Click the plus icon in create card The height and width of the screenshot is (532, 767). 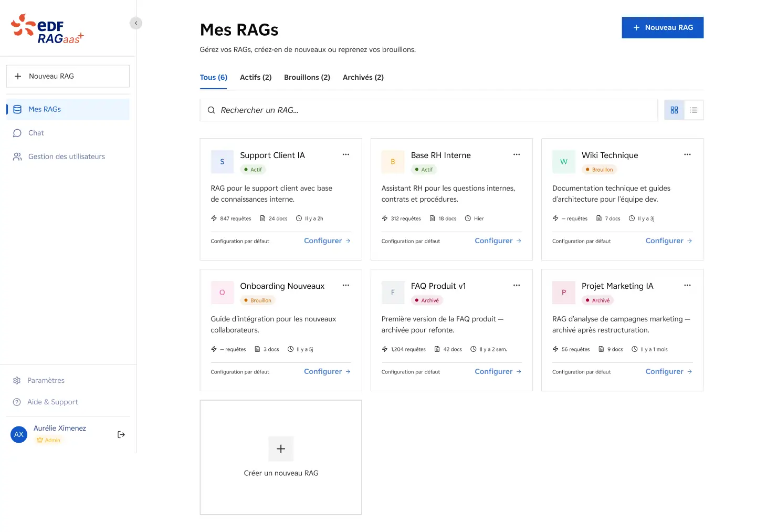(x=281, y=449)
